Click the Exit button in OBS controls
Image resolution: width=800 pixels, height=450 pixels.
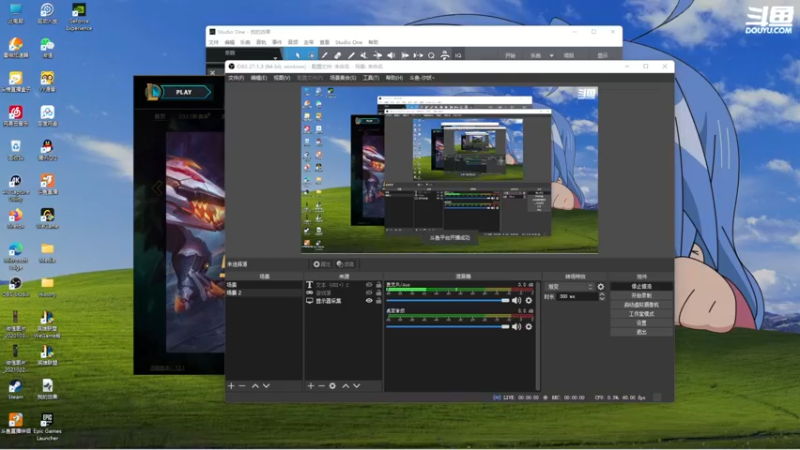pyautogui.click(x=641, y=332)
